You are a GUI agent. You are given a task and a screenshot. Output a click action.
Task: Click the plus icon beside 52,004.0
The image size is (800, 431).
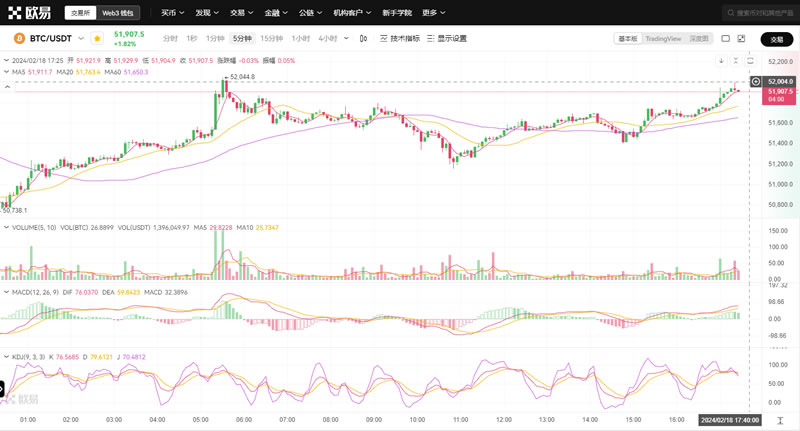756,82
